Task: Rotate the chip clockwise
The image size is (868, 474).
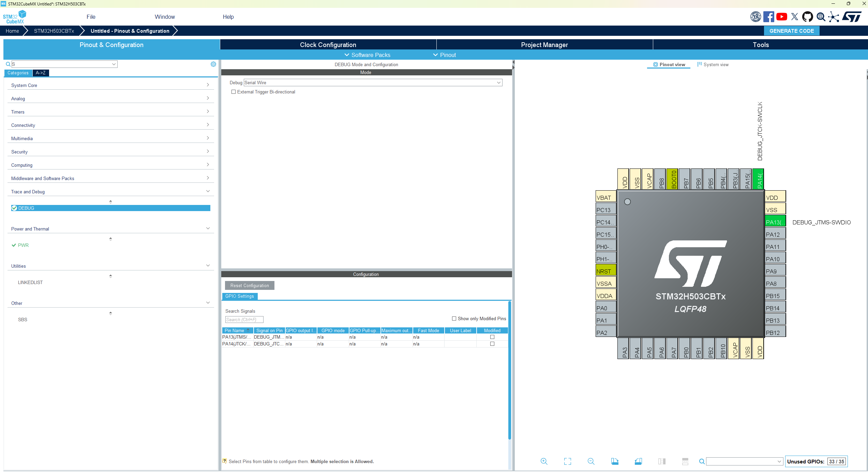Action: point(615,461)
